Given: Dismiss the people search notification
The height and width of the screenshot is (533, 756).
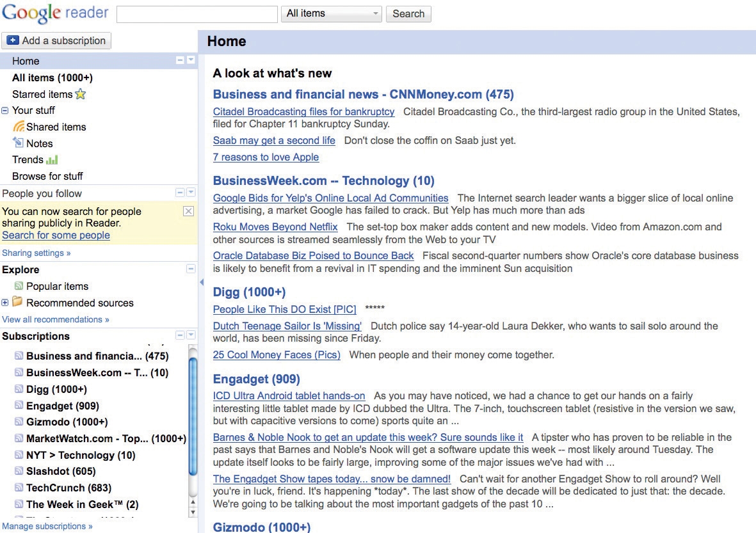Looking at the screenshot, I should (188, 211).
